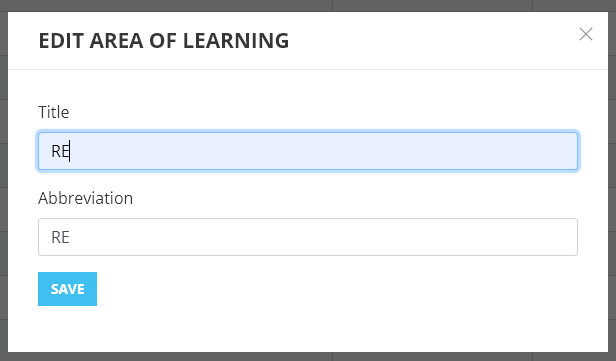Image resolution: width=616 pixels, height=361 pixels.
Task: Click the dimmed backdrop above the dialog
Action: click(x=308, y=5)
